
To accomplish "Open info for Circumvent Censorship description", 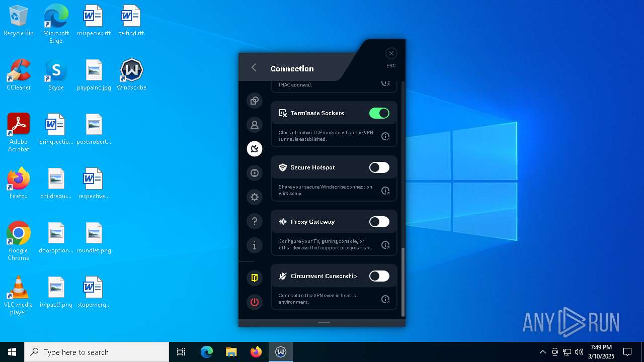I will point(385,299).
